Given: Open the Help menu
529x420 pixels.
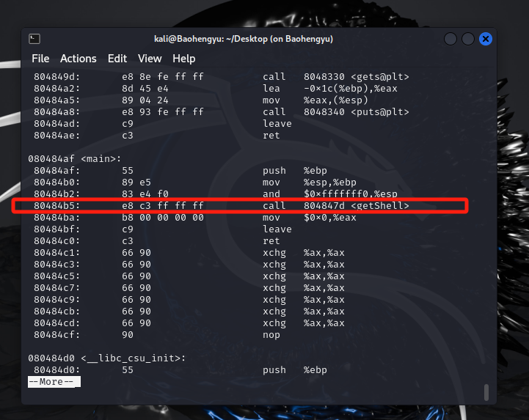Looking at the screenshot, I should tap(184, 59).
